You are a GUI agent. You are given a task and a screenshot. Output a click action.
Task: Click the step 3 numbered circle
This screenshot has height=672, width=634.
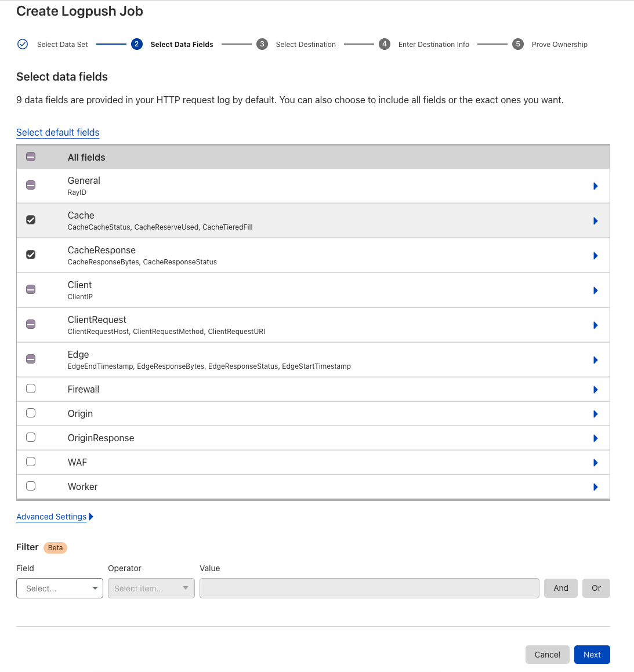pyautogui.click(x=263, y=43)
